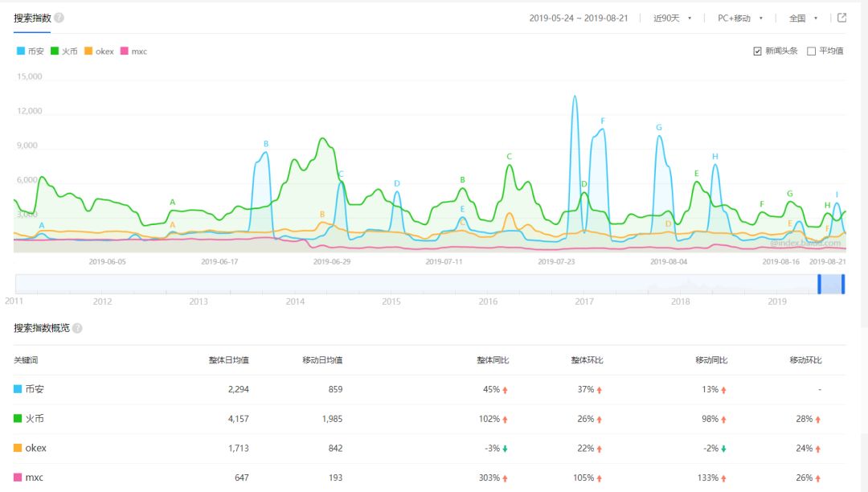Click 2017 on the timeline overview bar

[x=584, y=301]
